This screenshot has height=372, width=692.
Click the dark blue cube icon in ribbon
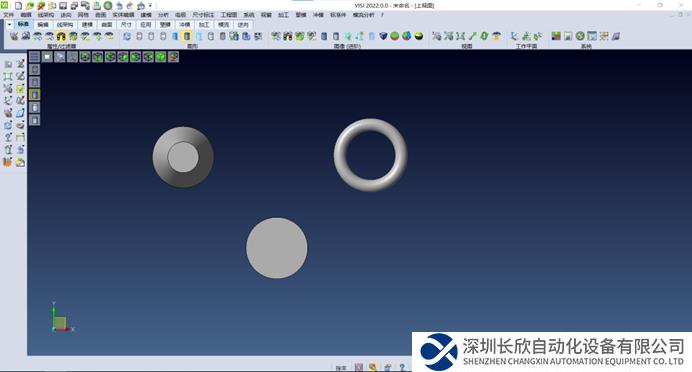(383, 36)
